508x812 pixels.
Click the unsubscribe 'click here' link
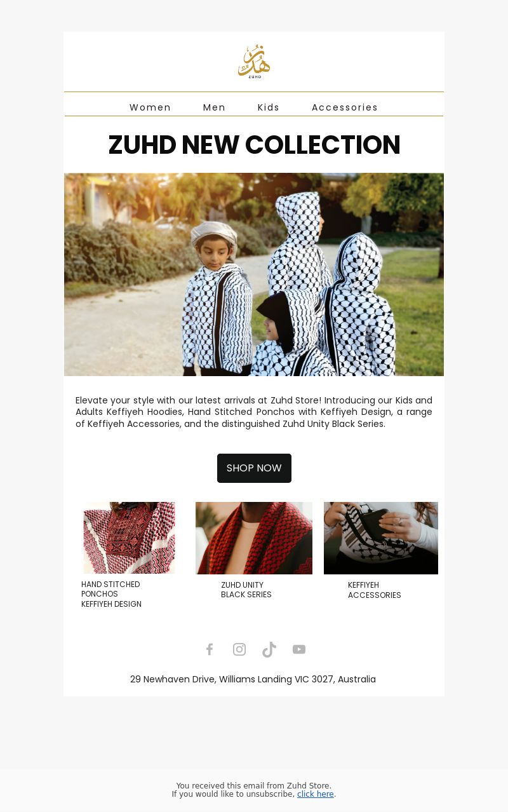pyautogui.click(x=316, y=794)
